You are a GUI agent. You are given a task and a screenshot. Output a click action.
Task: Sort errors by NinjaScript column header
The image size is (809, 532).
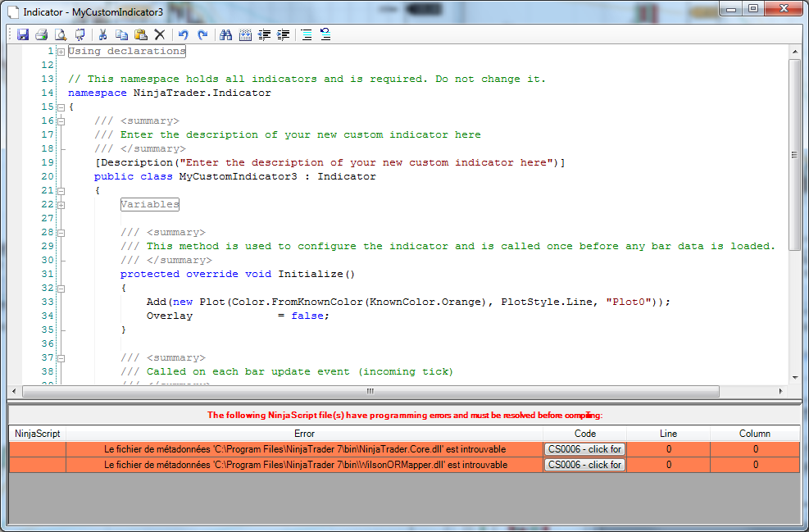pos(38,434)
